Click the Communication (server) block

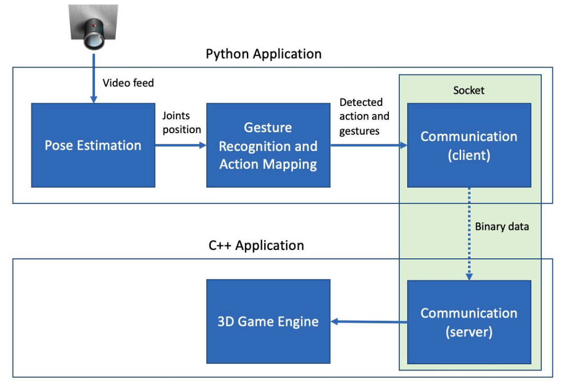(x=469, y=322)
